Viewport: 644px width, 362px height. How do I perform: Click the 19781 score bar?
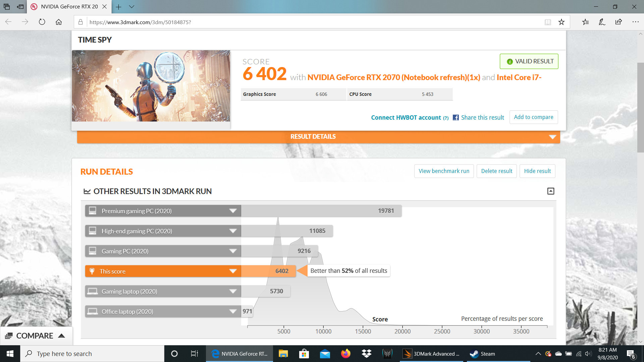click(x=321, y=211)
